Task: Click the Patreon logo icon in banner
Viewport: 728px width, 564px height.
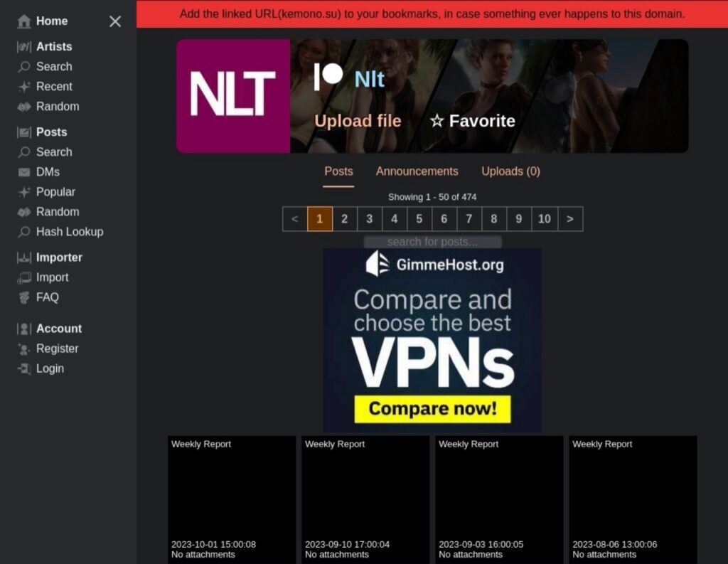Action: coord(328,75)
